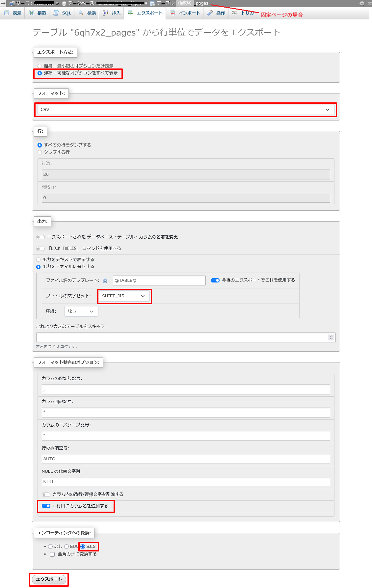Click the navigation panel arrow at top left
This screenshot has width=372, height=588.
tap(3, 3)
